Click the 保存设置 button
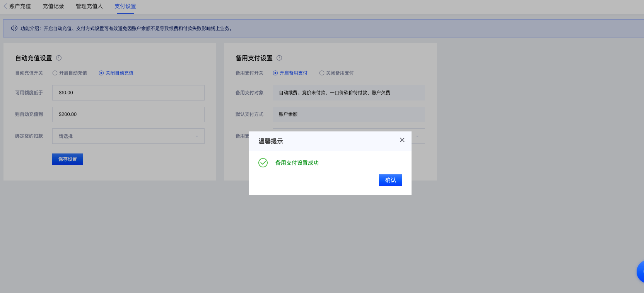 point(68,159)
